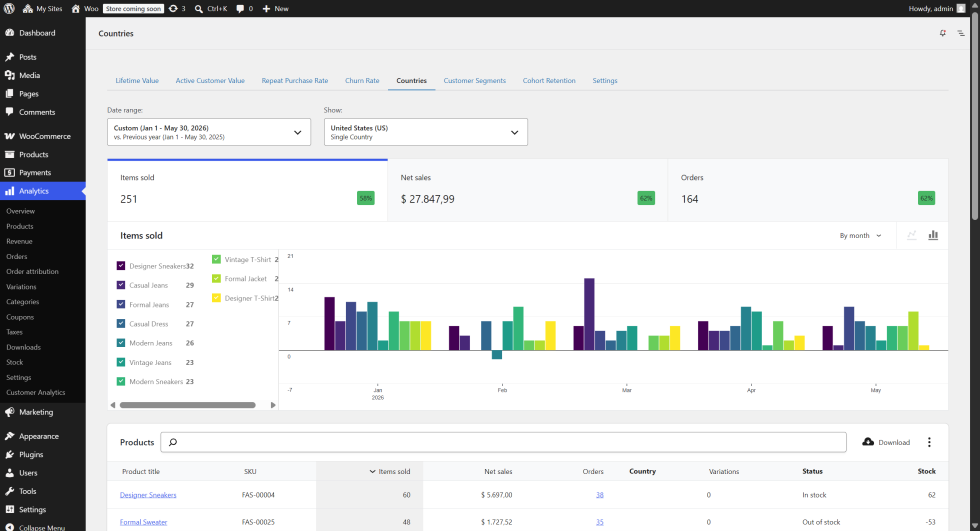Uncheck the Designer Sneakers legend checkbox

pyautogui.click(x=121, y=266)
